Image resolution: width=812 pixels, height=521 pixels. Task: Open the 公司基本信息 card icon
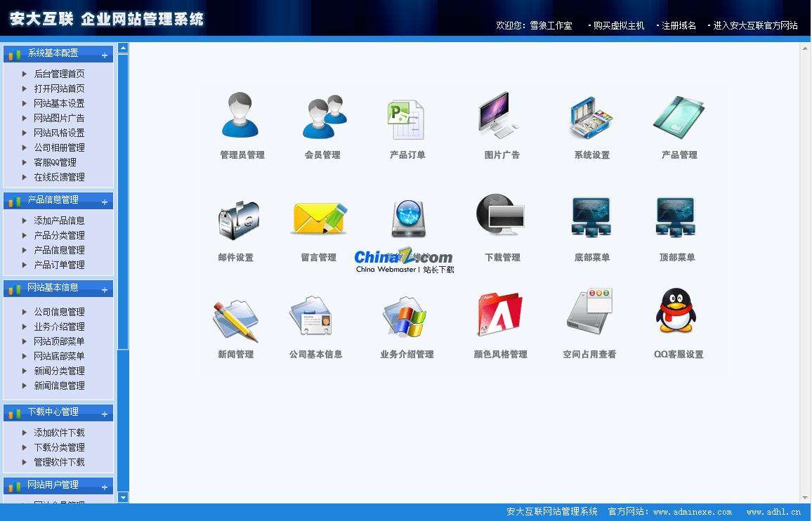(310, 317)
